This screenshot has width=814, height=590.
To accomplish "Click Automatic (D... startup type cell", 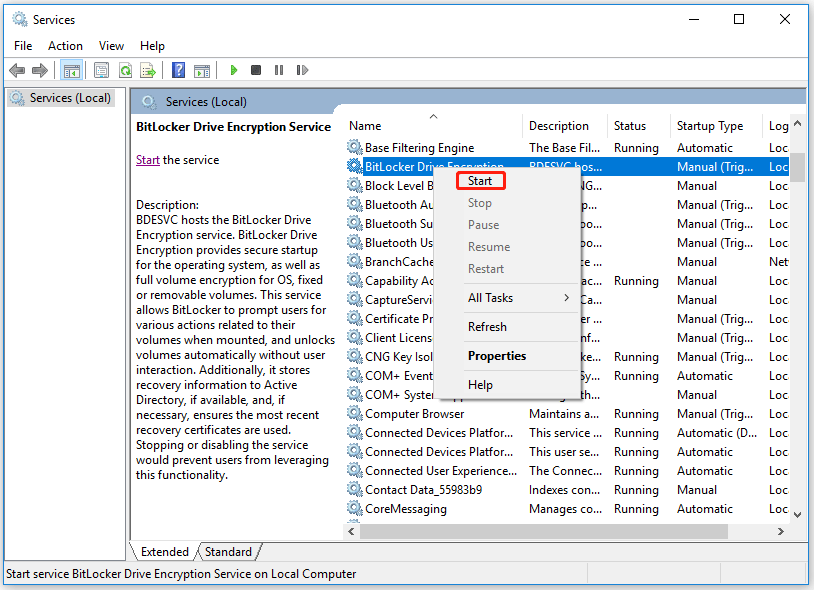I will tap(716, 433).
